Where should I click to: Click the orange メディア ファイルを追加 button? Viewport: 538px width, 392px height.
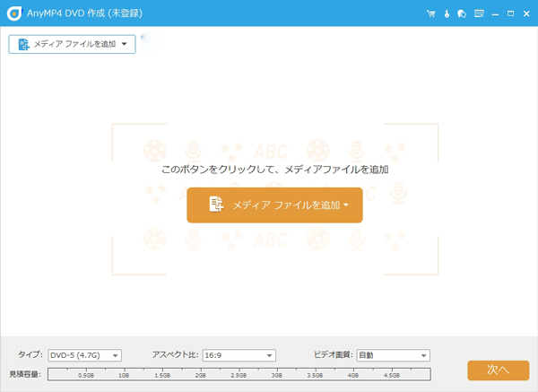274,205
